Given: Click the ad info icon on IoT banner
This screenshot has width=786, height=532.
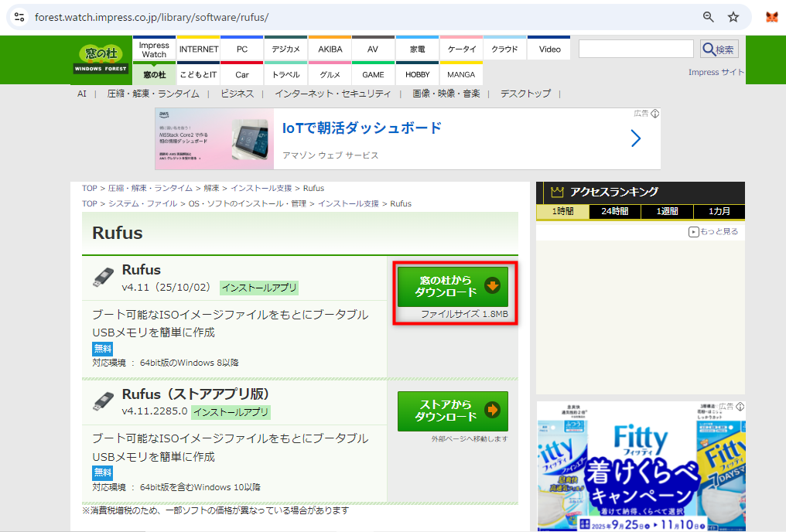Looking at the screenshot, I should coord(654,114).
